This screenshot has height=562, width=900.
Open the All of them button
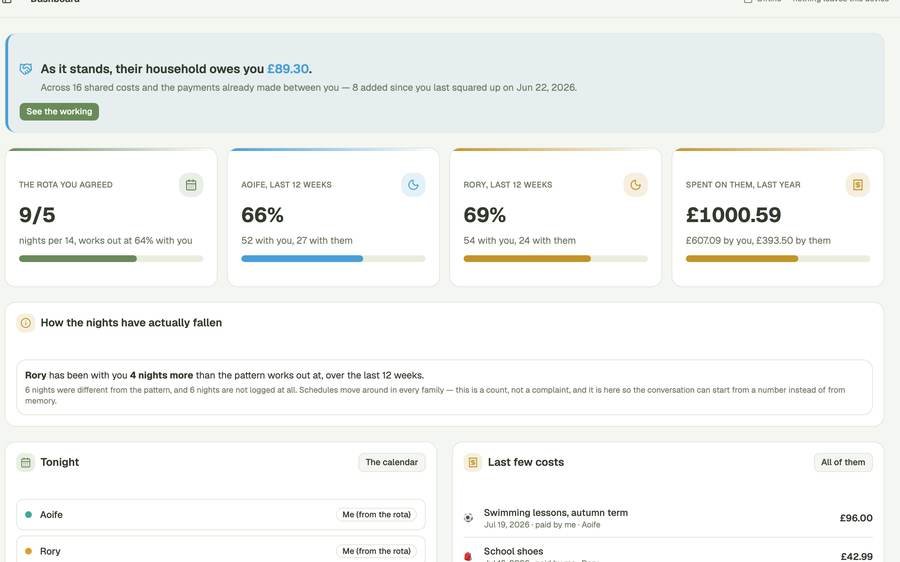843,462
